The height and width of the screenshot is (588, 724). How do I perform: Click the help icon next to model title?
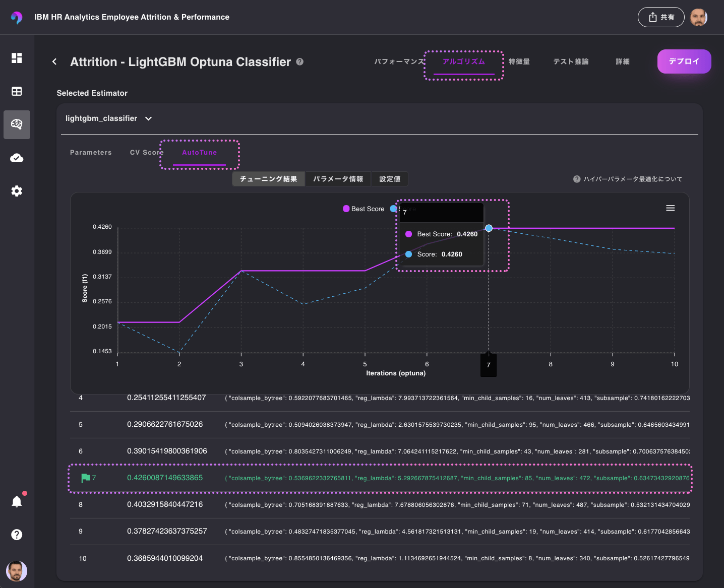[x=300, y=61]
